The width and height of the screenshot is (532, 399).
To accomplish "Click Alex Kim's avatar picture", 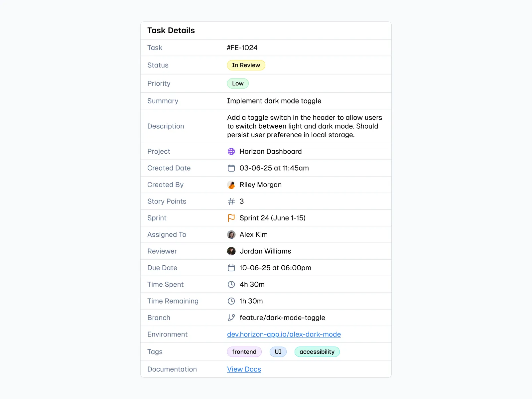I will 231,235.
